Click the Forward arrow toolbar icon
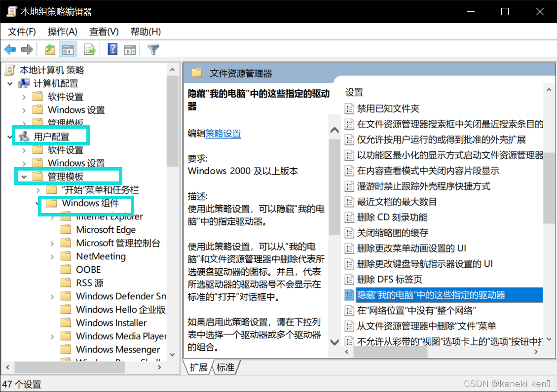557x392 pixels. tap(27, 50)
